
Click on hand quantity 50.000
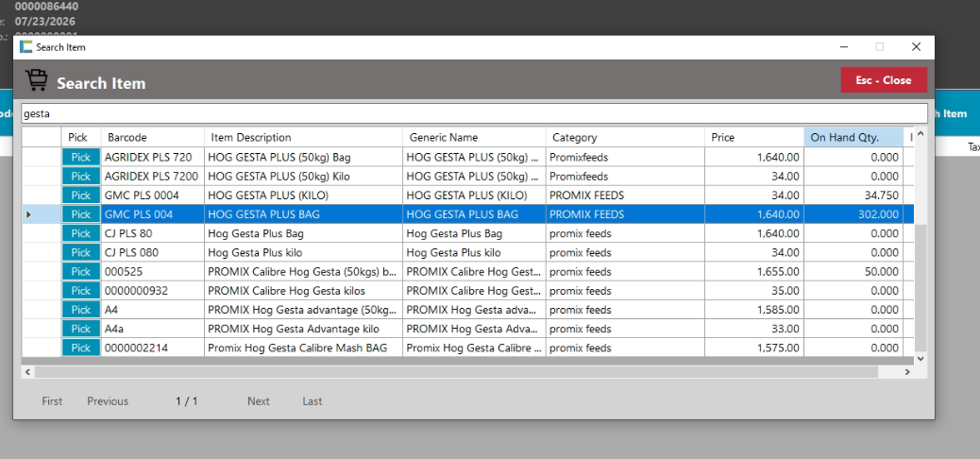tap(853, 272)
